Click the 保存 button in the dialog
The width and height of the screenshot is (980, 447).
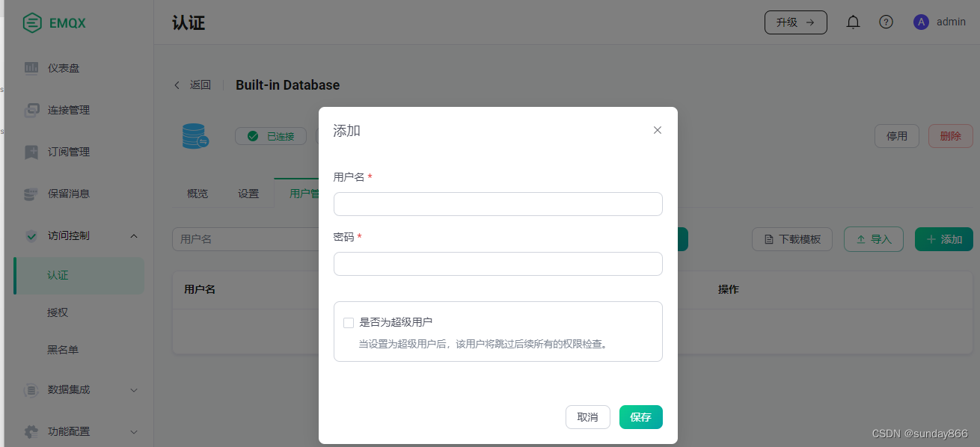click(640, 416)
